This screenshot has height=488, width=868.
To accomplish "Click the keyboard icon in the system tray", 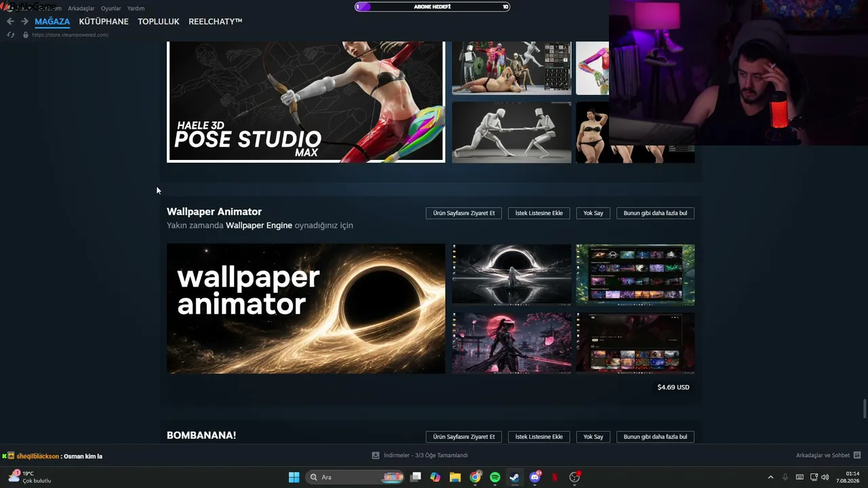I will coord(800,477).
